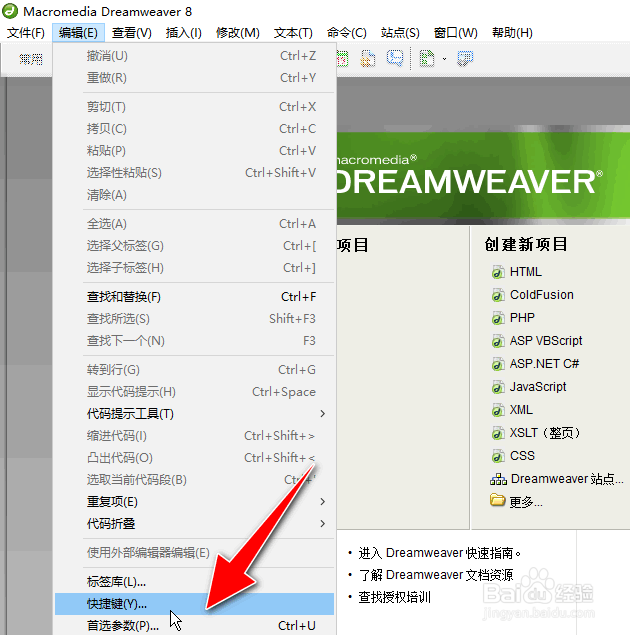Image resolution: width=630 pixels, height=635 pixels.
Task: Click the 选取当前代码段(B) menu entry
Action: point(194,479)
